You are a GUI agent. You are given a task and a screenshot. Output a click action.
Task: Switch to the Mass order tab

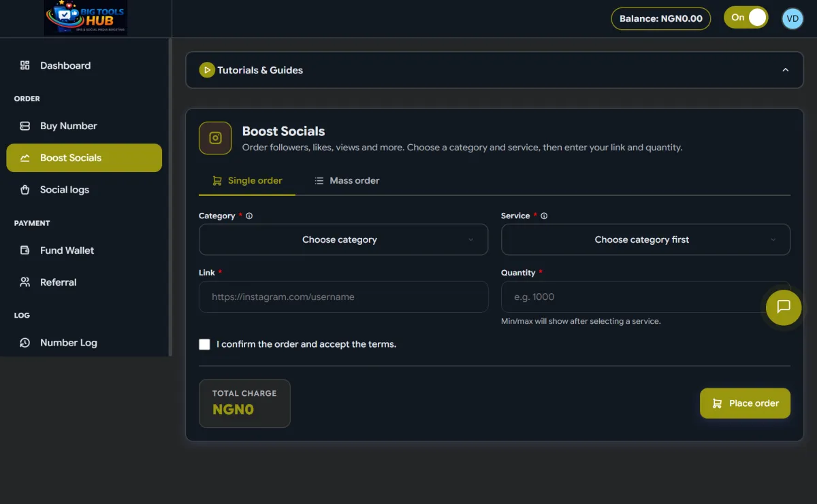347,181
